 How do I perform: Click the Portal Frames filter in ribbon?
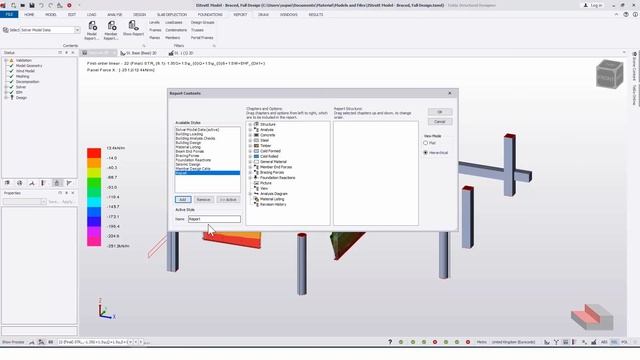click(x=202, y=38)
